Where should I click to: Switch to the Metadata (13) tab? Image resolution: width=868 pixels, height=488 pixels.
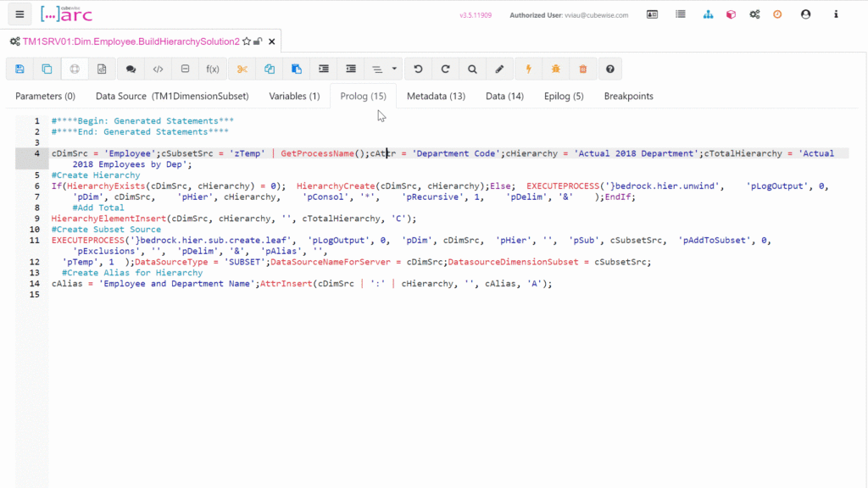tap(436, 97)
